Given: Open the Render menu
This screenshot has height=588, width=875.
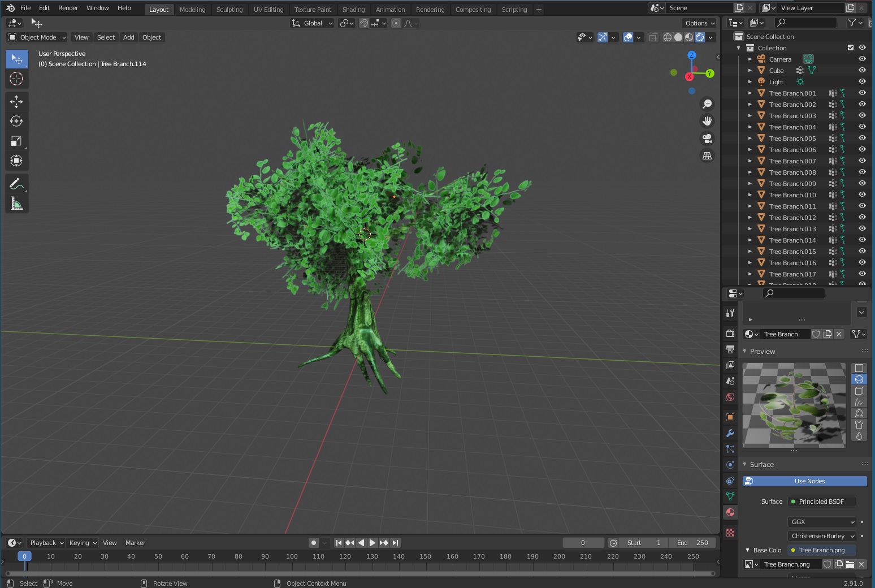Looking at the screenshot, I should pos(68,8).
